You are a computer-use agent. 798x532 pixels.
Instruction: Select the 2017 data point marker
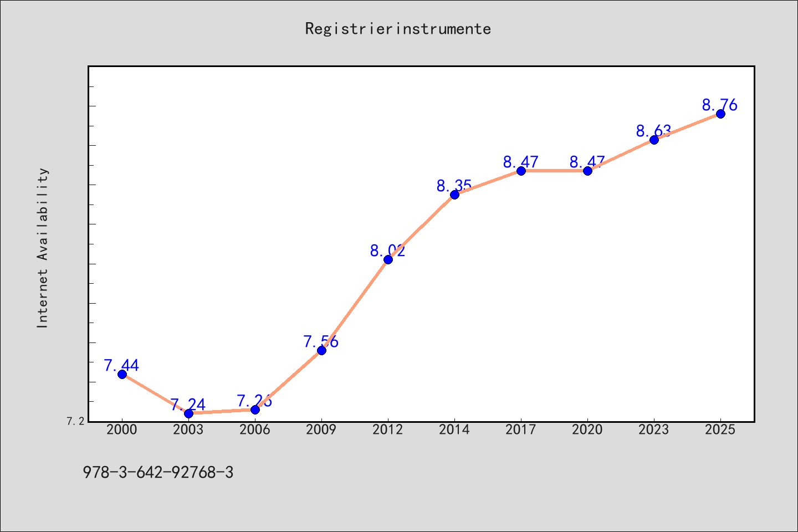click(521, 171)
